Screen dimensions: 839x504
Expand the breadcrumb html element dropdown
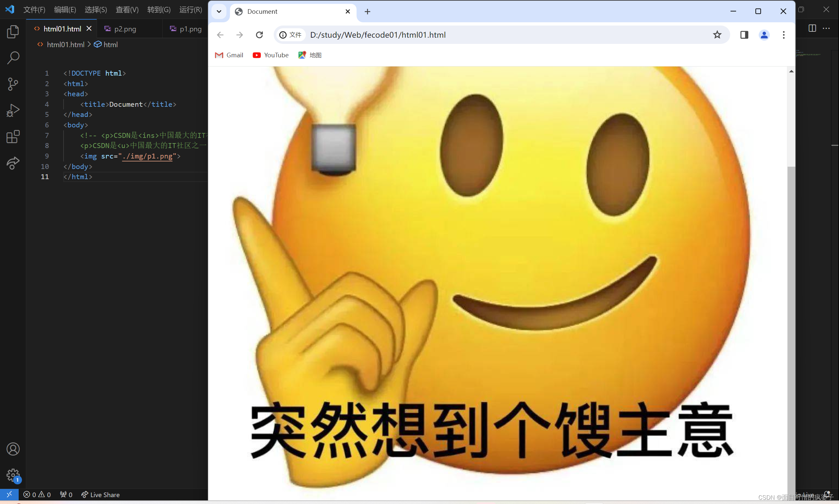(x=110, y=44)
